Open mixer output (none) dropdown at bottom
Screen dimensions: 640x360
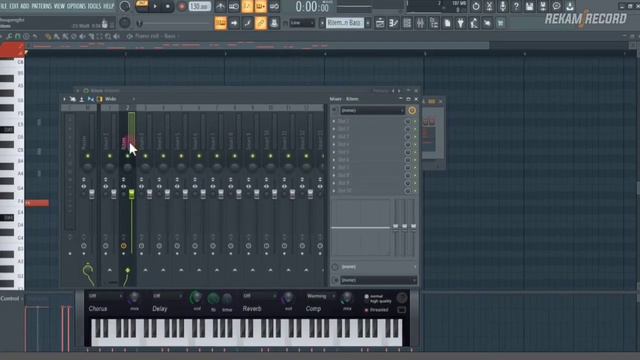[378, 280]
